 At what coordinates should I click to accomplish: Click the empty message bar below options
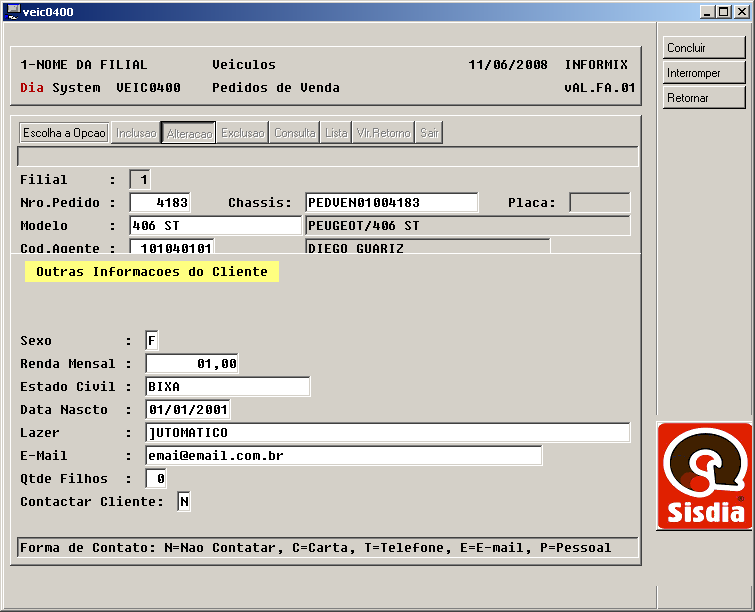327,157
